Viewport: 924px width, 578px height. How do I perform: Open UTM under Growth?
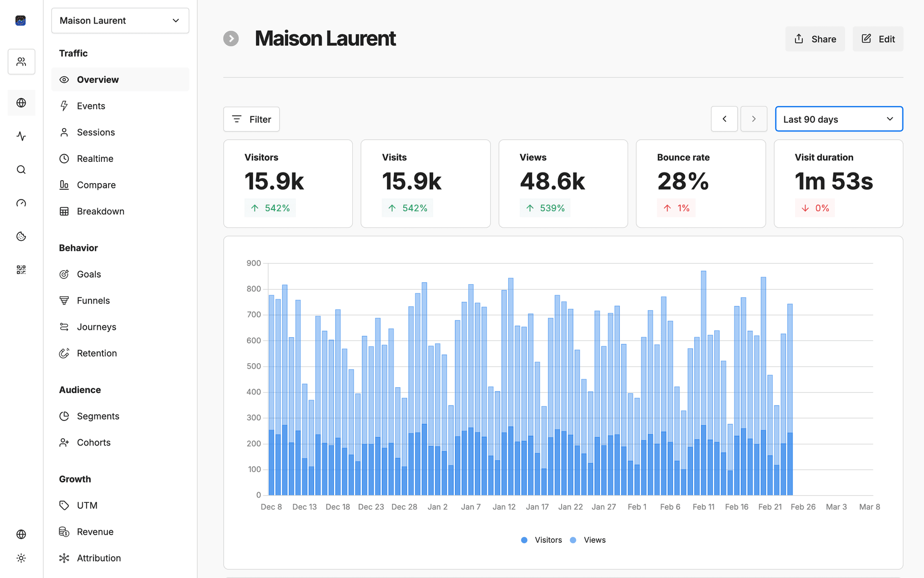[120, 505]
